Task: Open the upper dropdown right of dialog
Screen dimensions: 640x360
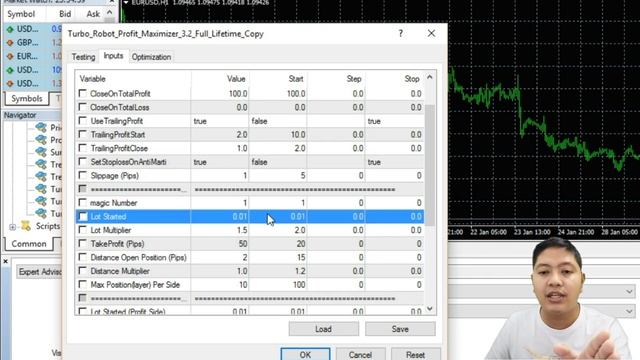Action: tap(629, 291)
